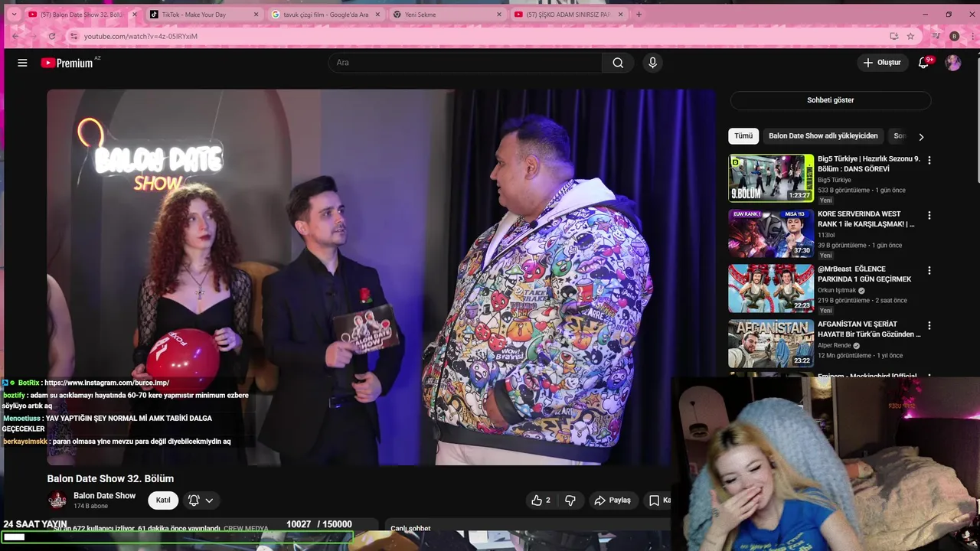Viewport: 980px width, 551px height.
Task: Go back with browser back arrow
Action: (x=15, y=36)
